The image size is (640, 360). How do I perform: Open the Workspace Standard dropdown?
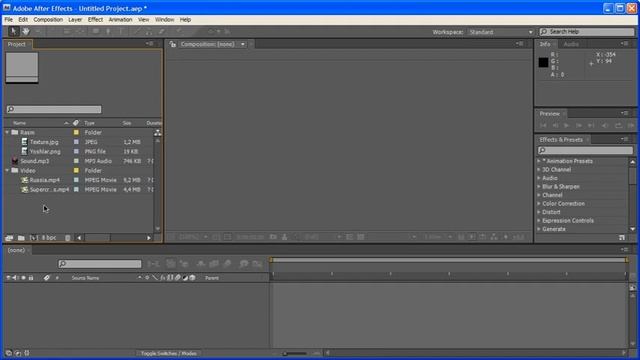501,32
